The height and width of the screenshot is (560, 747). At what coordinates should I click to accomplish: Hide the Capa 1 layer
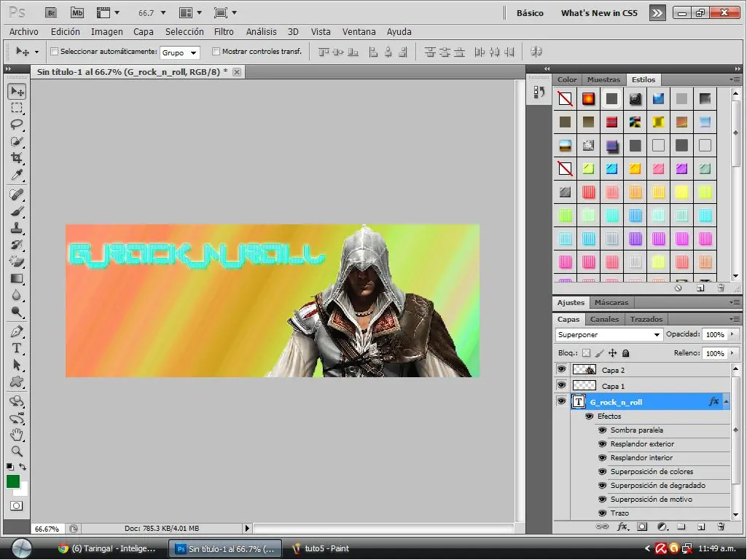coord(562,385)
